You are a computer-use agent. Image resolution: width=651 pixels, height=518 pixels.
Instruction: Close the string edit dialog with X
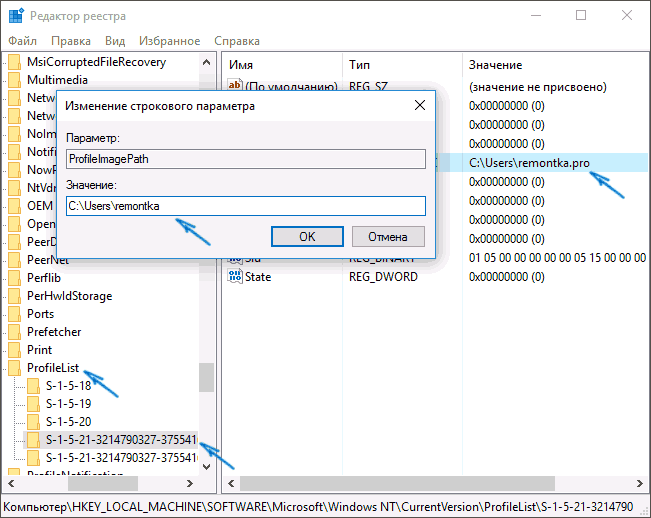[x=420, y=105]
